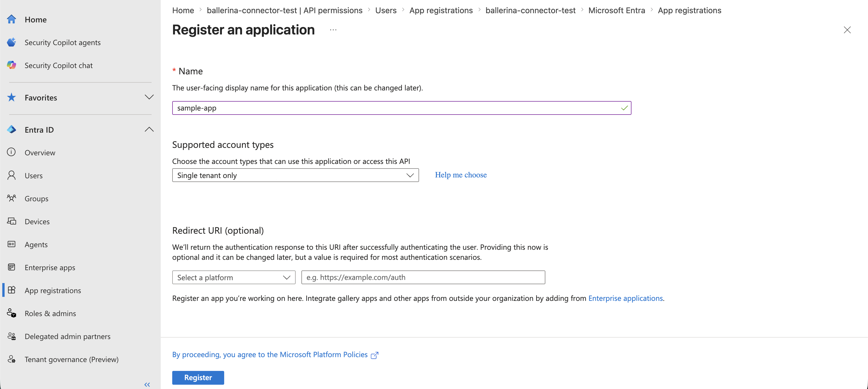The height and width of the screenshot is (389, 868).
Task: Open the Enterprise applications link
Action: tap(625, 298)
